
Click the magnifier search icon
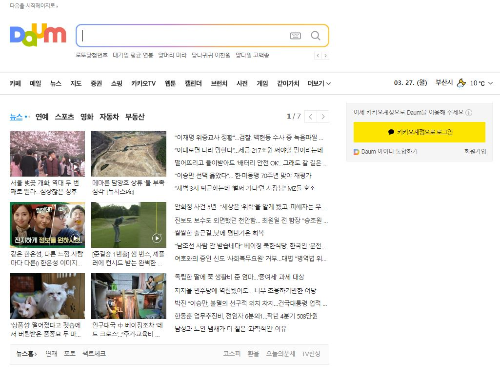pos(315,35)
